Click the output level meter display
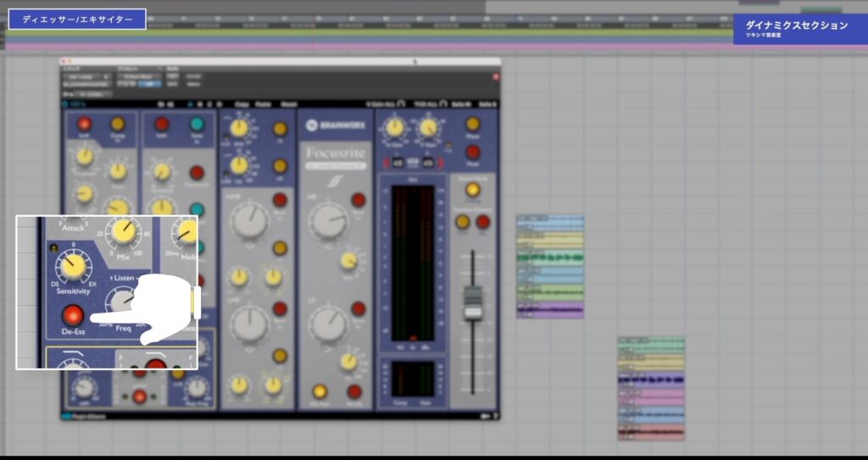868x460 pixels. (413, 263)
